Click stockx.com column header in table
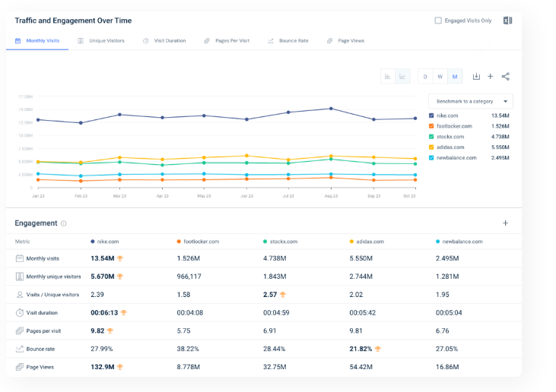Viewport: 556px width, 392px height. click(x=281, y=242)
